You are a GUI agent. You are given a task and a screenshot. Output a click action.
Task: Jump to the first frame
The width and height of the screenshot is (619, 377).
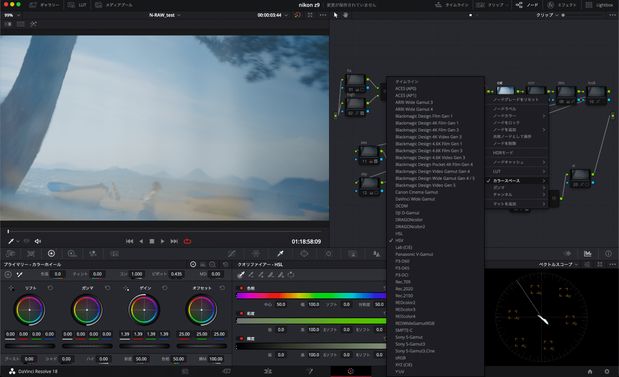pos(129,241)
